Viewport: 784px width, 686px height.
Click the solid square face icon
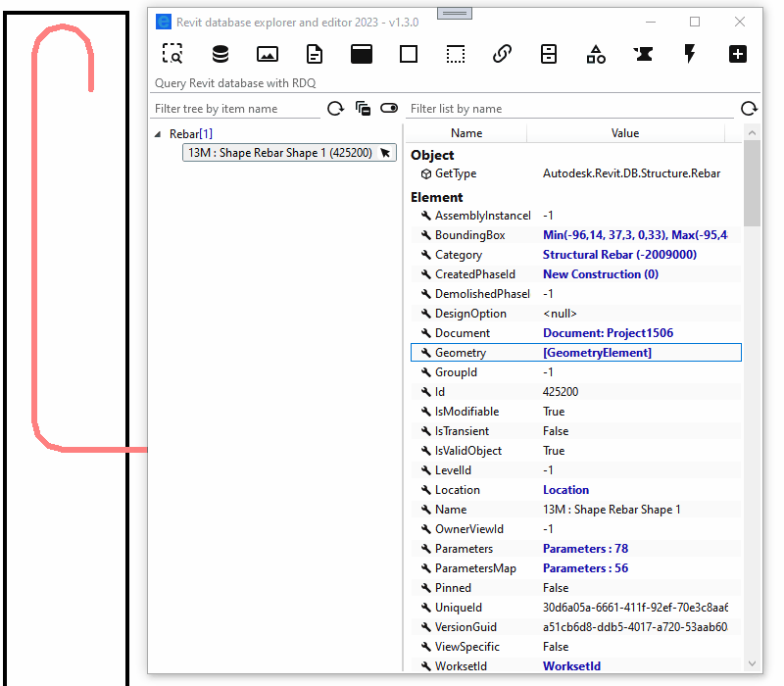point(409,54)
